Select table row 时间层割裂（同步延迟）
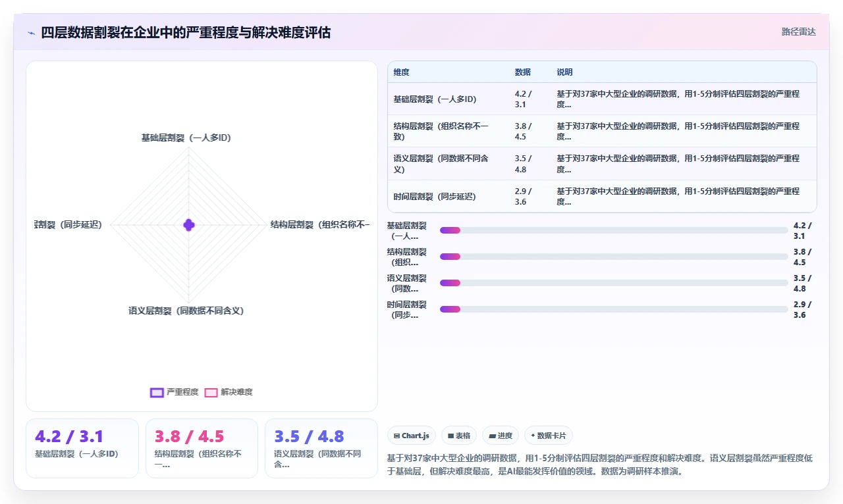Viewport: 843px width, 504px height. [602, 196]
